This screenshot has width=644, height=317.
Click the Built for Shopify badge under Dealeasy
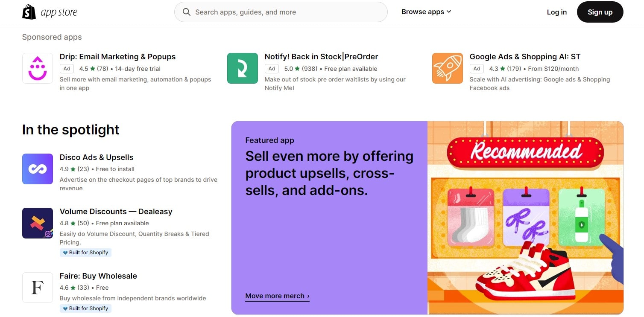point(85,252)
